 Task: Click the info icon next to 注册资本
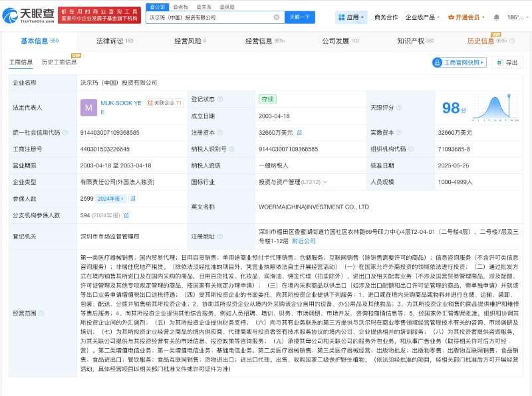tap(220, 132)
